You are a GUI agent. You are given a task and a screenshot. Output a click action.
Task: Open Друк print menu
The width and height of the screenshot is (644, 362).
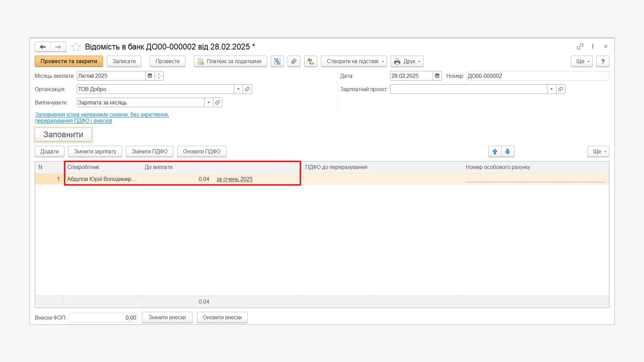407,61
